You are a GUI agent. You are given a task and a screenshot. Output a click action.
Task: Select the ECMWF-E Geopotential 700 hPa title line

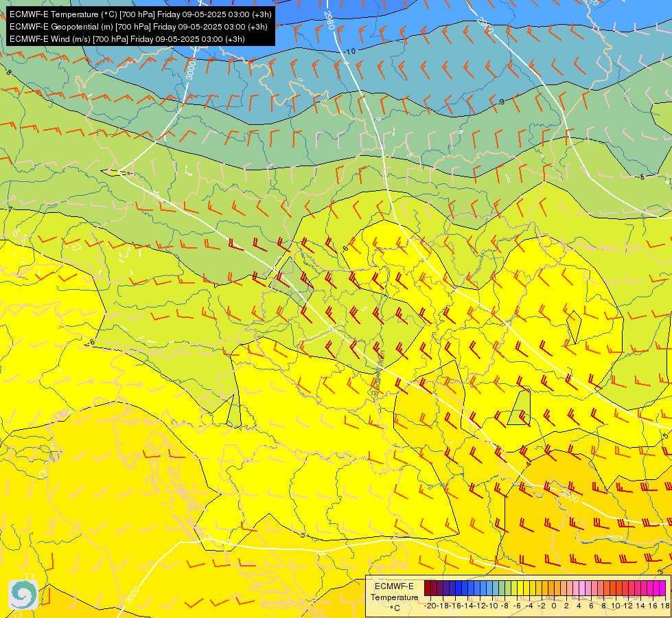(x=138, y=27)
